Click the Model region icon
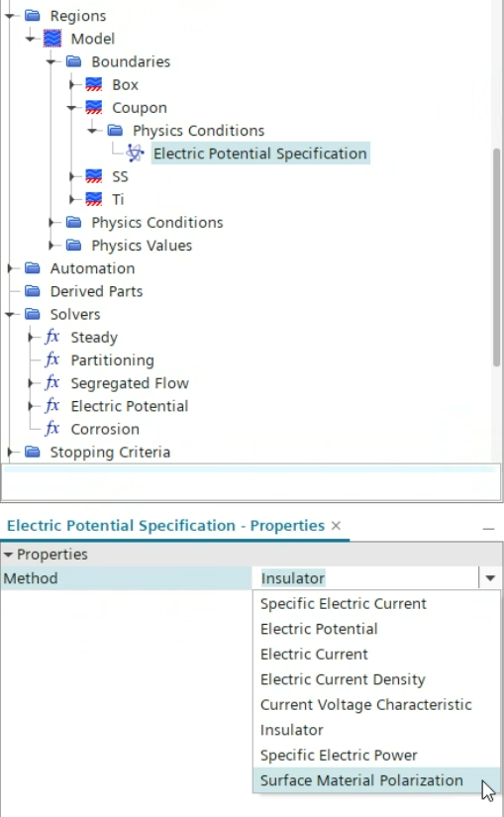Screen dimensions: 504x817 [x=52, y=39]
